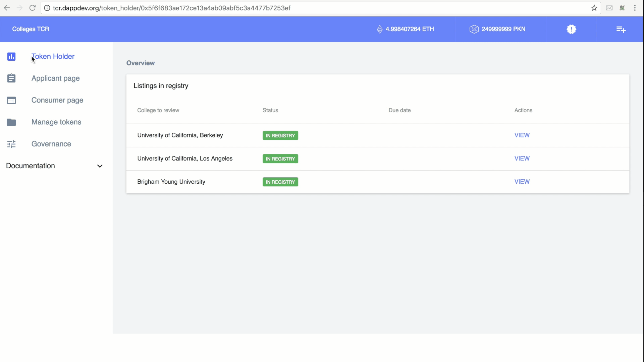Image resolution: width=644 pixels, height=362 pixels.
Task: Click the 4.998407264 ETH balance
Action: (410, 29)
